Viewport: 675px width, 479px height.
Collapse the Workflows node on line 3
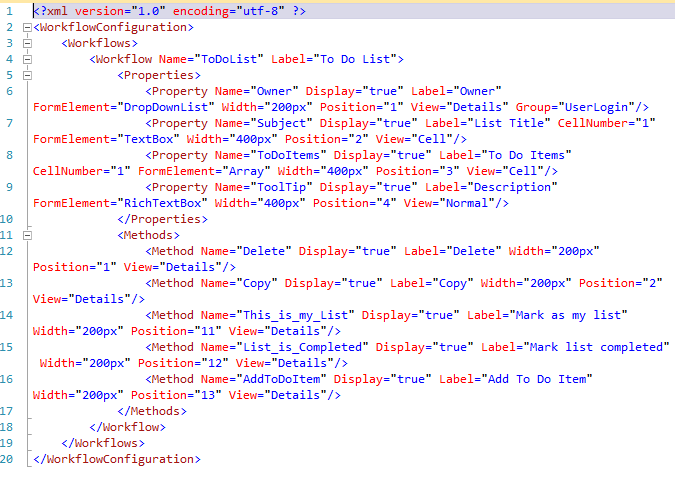[27, 43]
